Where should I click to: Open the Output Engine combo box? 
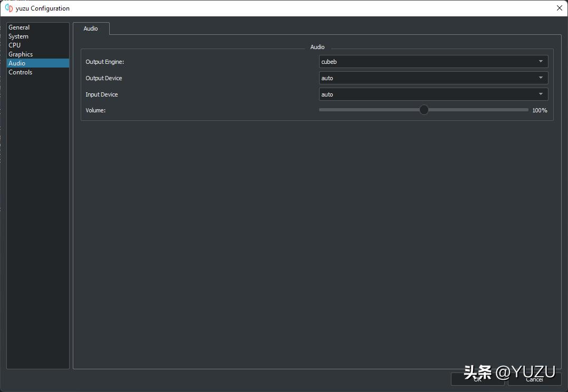433,62
